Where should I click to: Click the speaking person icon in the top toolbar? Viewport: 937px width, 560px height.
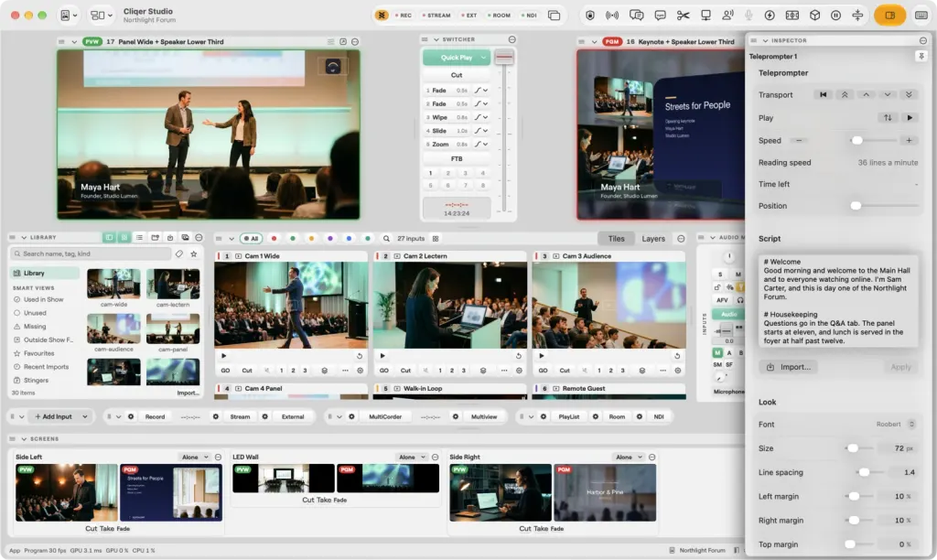tap(727, 16)
